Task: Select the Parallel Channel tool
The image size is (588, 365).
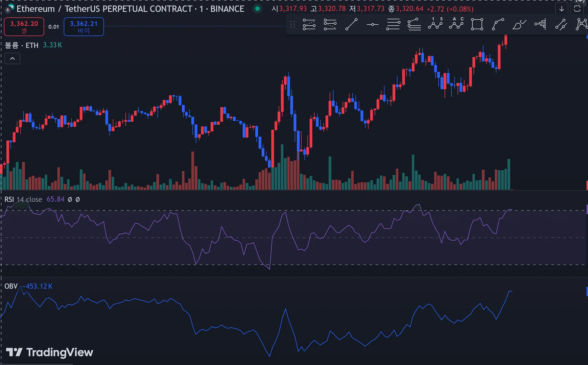Action: 561,24
